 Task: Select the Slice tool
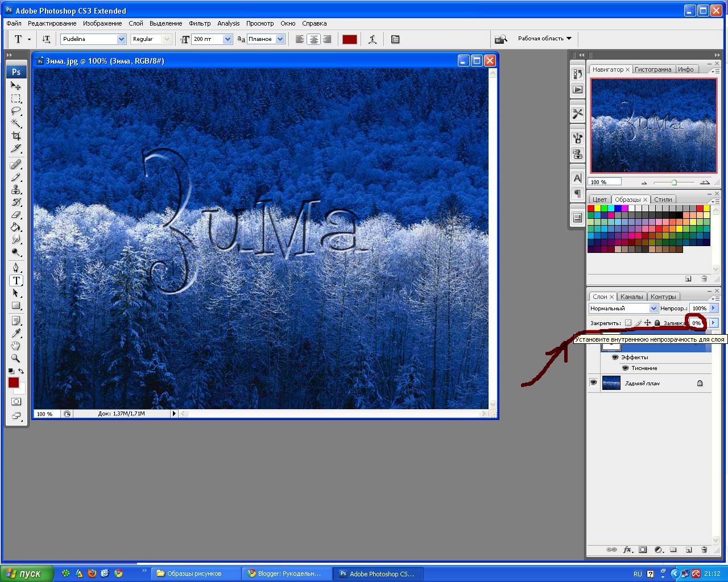click(16, 148)
